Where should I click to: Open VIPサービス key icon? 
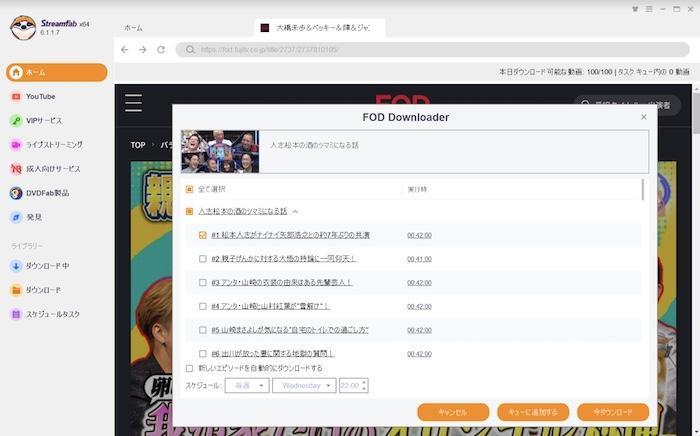pyautogui.click(x=16, y=120)
